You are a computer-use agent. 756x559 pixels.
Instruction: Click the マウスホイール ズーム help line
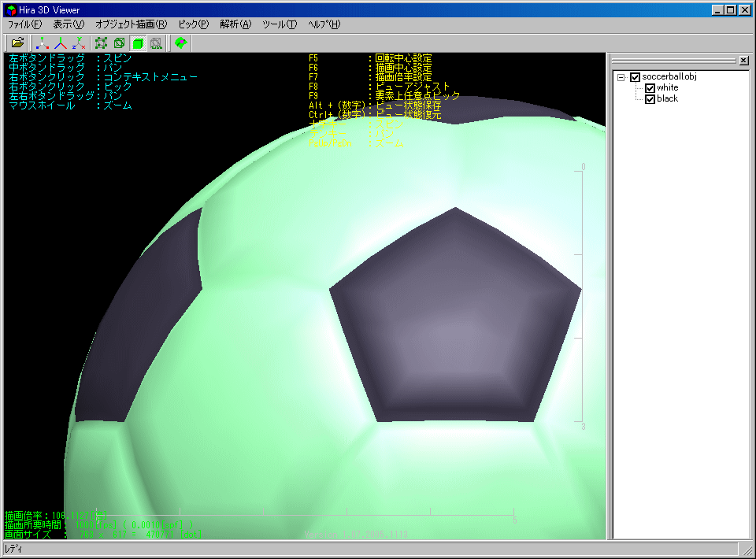[x=70, y=106]
